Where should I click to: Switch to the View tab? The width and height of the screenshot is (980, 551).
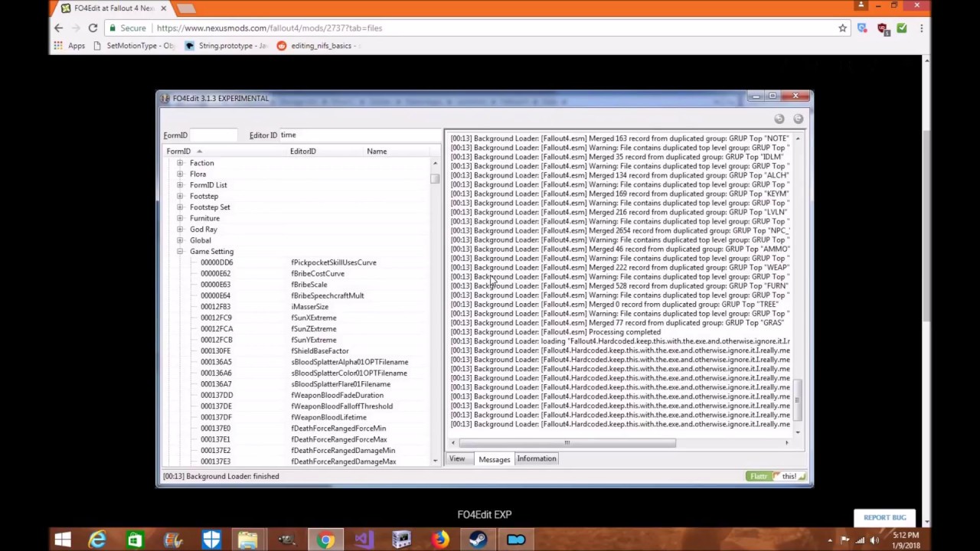(x=457, y=458)
